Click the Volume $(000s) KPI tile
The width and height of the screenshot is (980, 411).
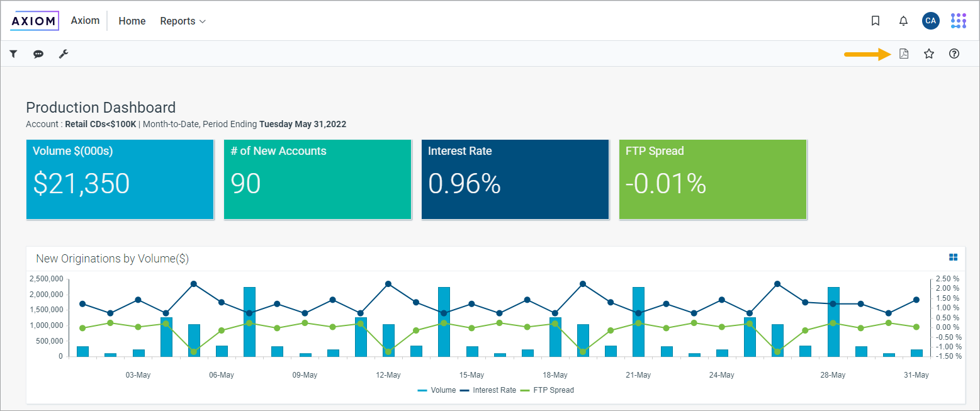pos(120,179)
